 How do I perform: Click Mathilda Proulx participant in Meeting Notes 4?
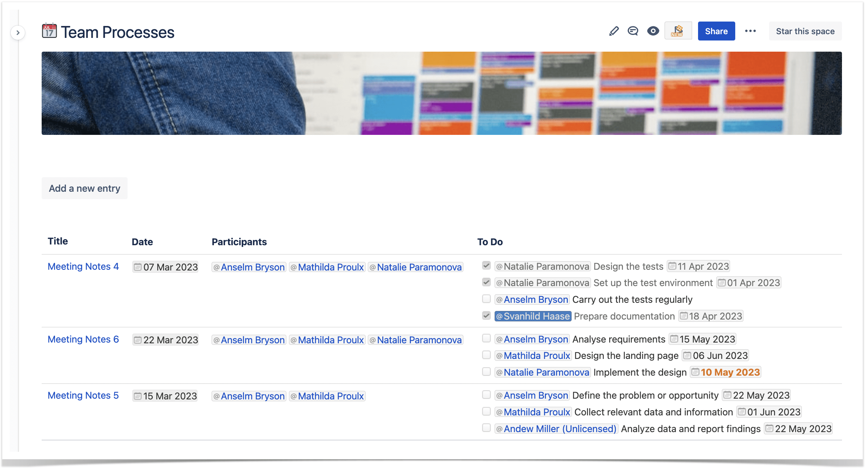click(327, 267)
